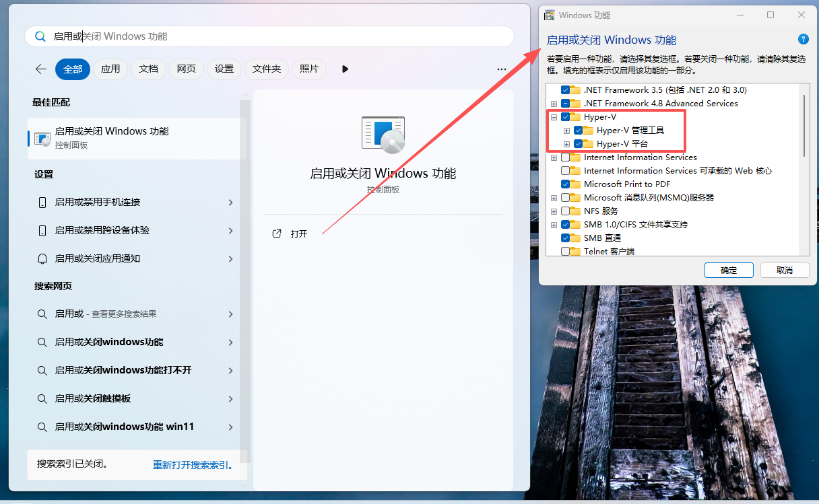
Task: Click search icon beside 启用或关闭触摸板
Action: 42,398
